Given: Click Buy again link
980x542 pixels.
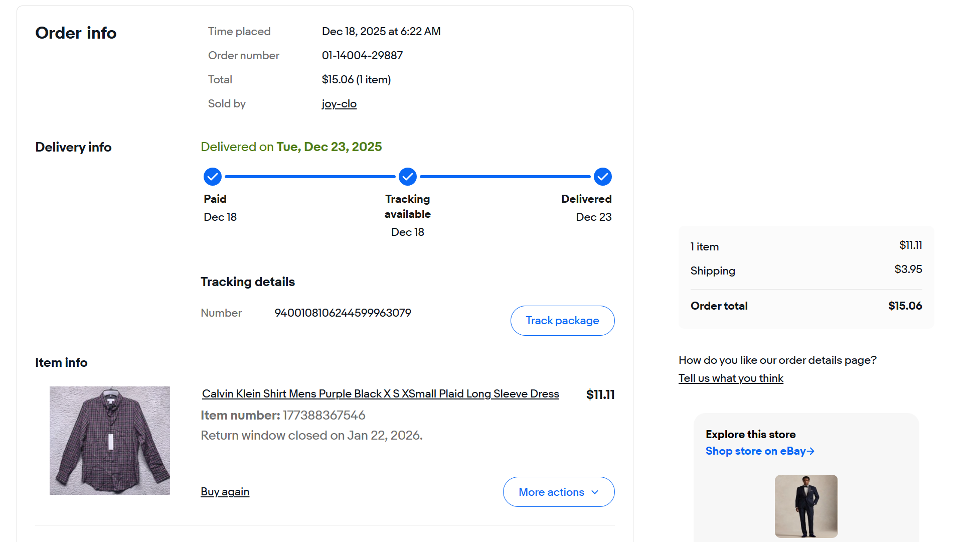Looking at the screenshot, I should 225,492.
